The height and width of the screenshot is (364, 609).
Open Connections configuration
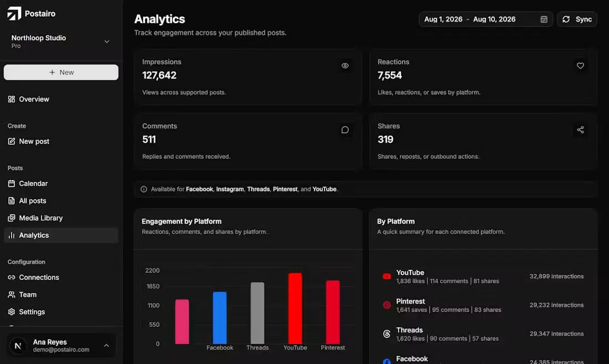(x=61, y=278)
